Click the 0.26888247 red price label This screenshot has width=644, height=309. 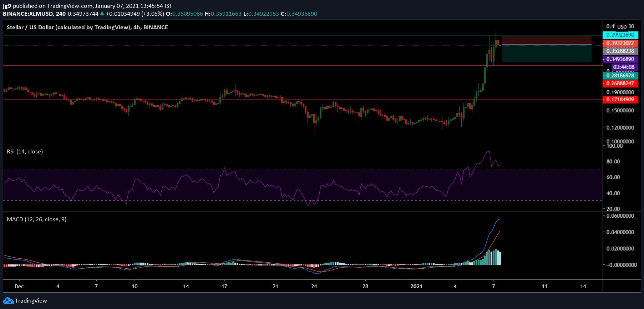coord(620,83)
